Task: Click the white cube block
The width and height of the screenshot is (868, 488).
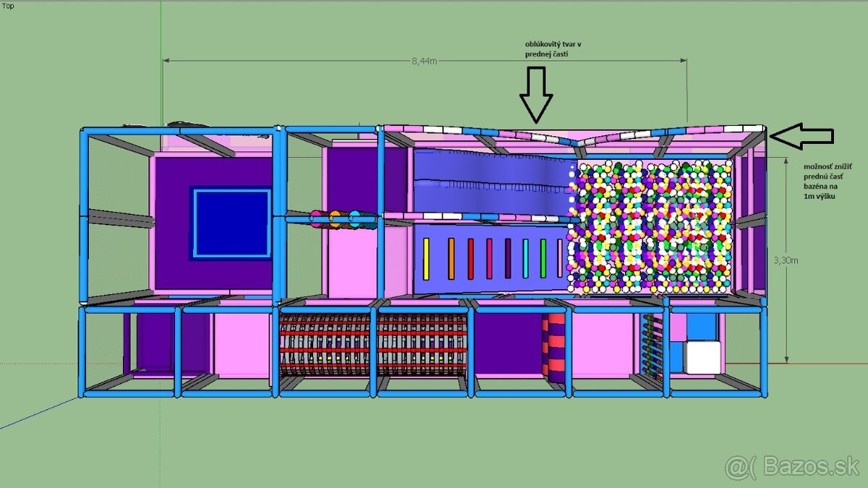Action: pyautogui.click(x=702, y=358)
